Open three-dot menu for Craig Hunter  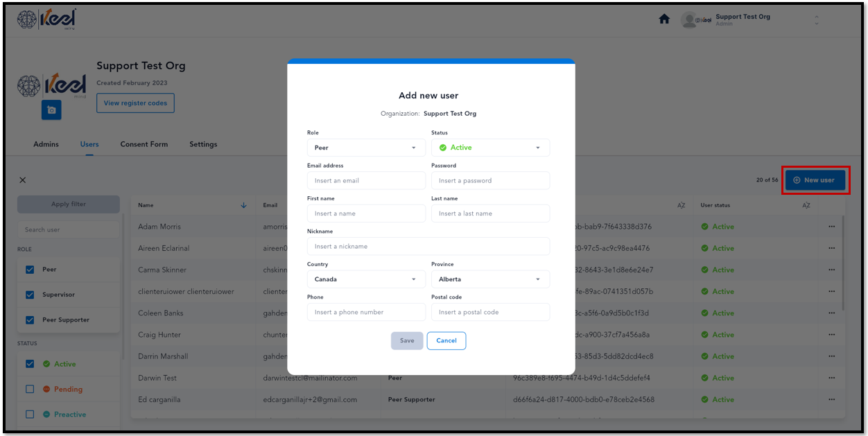[x=831, y=335]
